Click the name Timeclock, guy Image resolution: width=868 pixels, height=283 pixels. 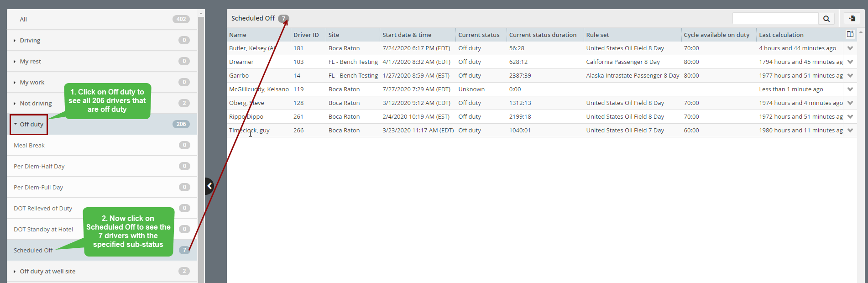[x=249, y=131]
